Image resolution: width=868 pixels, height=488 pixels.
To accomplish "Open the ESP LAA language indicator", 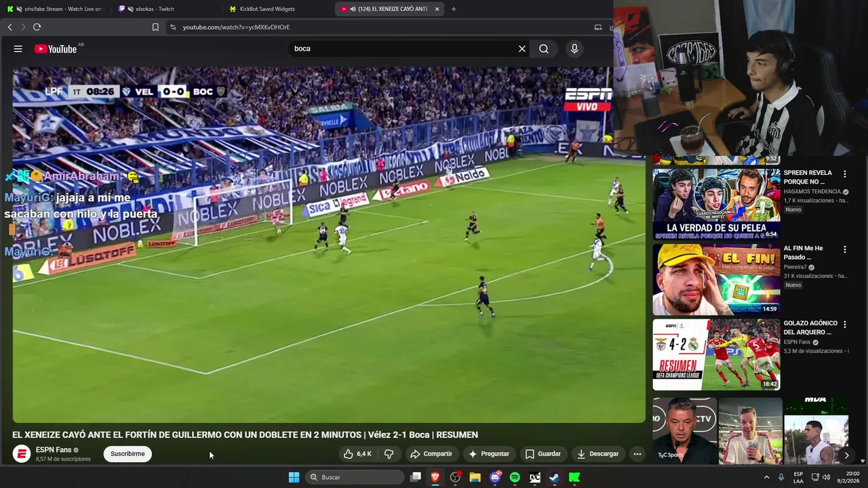I will pos(798,477).
